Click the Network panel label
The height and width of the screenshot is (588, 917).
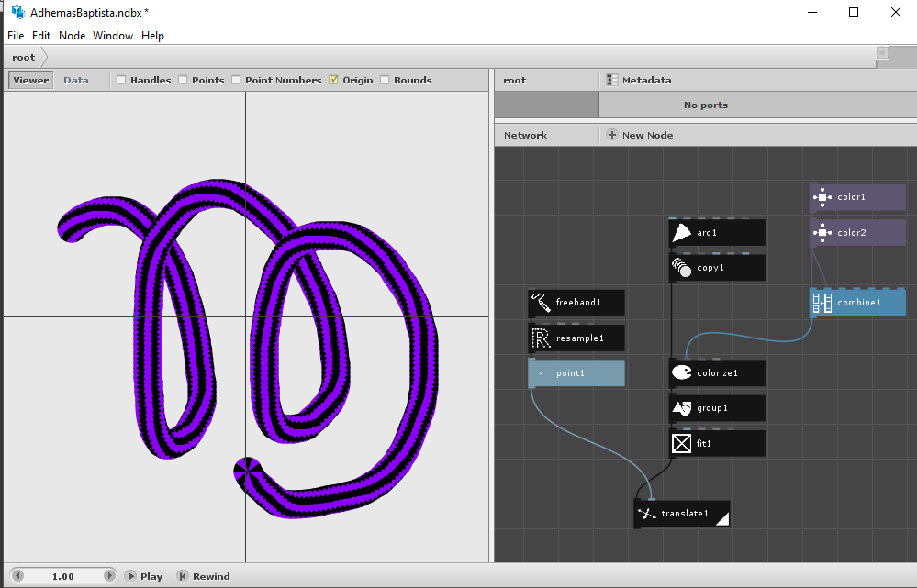pyautogui.click(x=525, y=135)
